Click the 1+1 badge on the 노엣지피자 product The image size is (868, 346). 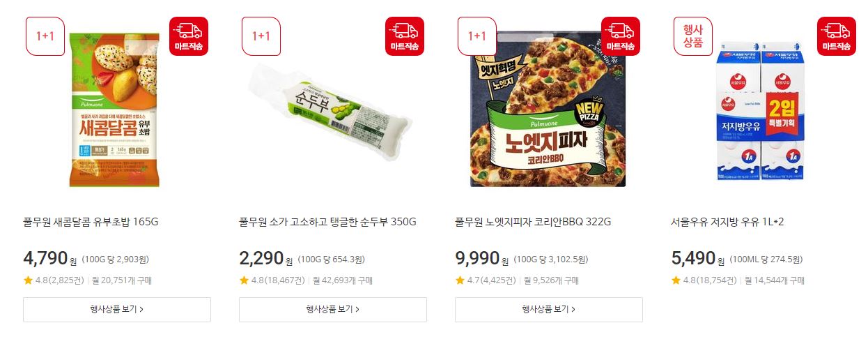tap(477, 36)
